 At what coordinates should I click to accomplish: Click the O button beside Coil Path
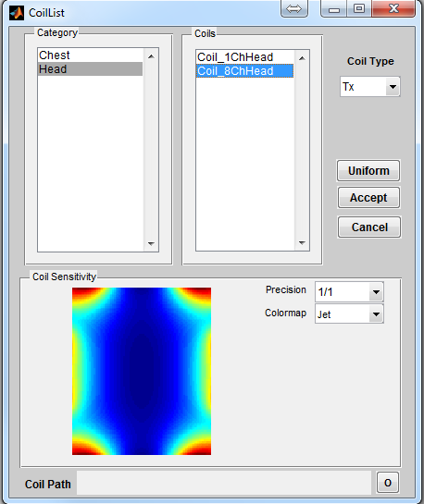(388, 483)
